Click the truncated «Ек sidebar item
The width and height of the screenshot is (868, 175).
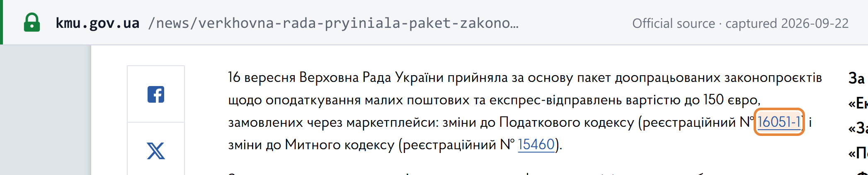pos(858,103)
